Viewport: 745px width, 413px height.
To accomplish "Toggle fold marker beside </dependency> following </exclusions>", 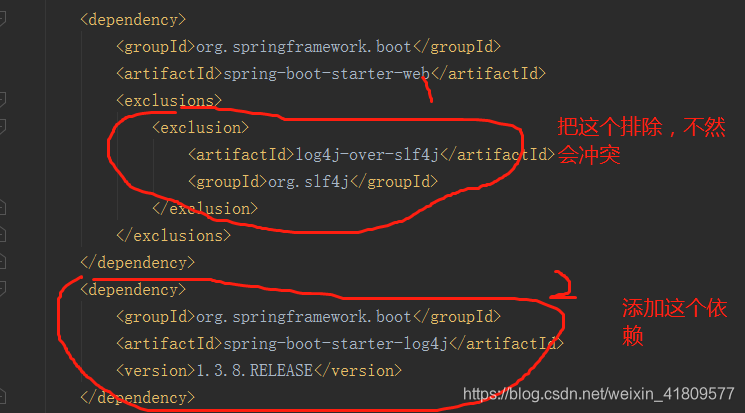I will pyautogui.click(x=2, y=262).
